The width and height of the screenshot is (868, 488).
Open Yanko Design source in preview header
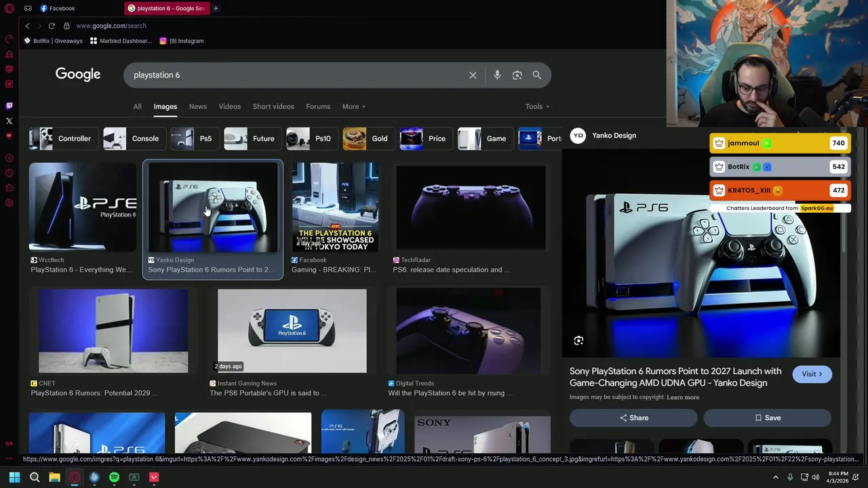point(604,136)
